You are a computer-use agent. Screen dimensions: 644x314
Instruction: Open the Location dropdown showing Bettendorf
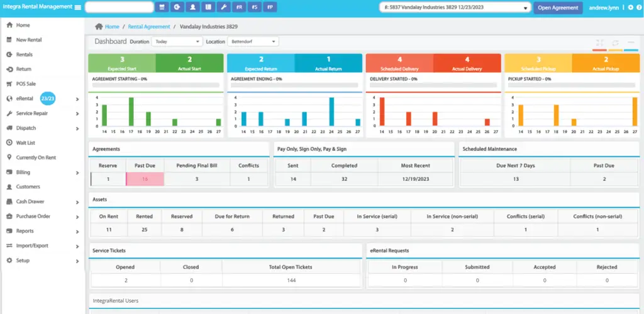coord(253,41)
